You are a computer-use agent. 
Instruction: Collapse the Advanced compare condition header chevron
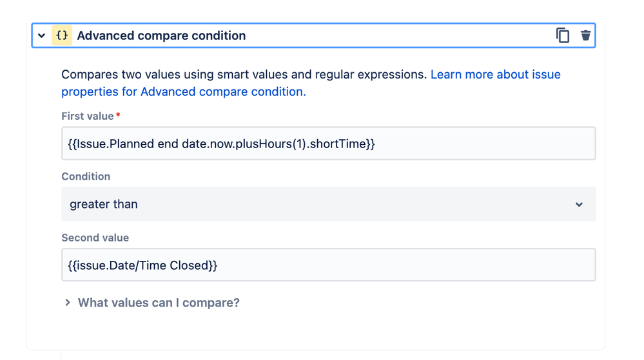click(41, 35)
